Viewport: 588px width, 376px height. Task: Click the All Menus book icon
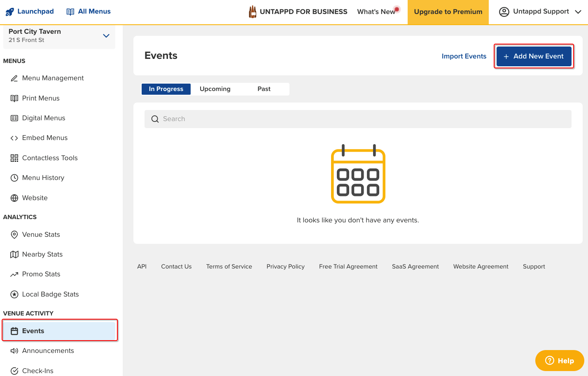tap(70, 12)
